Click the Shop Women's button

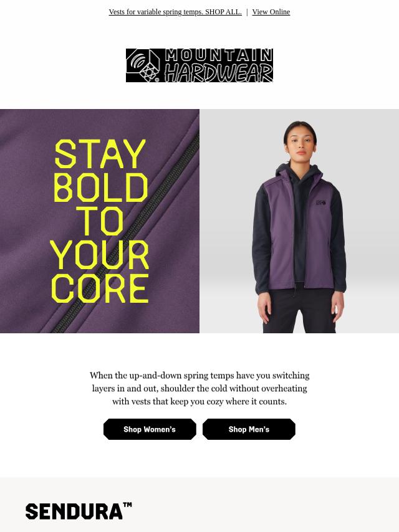[150, 429]
